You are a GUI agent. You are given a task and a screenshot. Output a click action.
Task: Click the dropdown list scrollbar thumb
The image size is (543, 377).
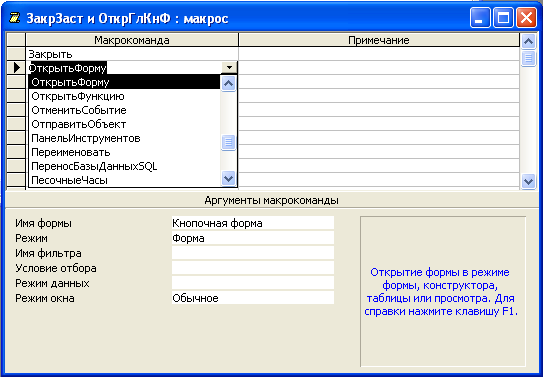tap(228, 142)
